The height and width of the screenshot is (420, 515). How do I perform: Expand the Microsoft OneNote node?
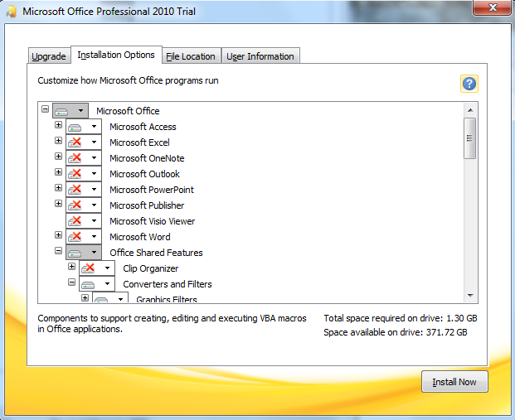(x=58, y=157)
